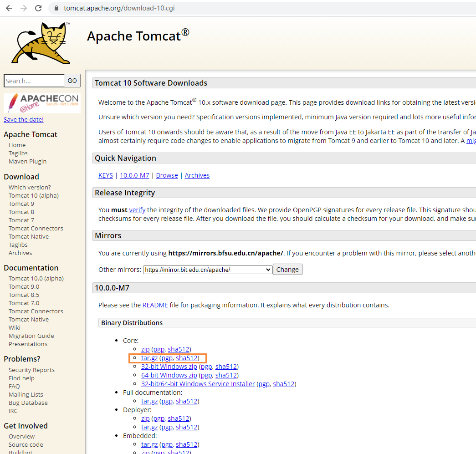
Task: Open Tomcat Native under Download
Action: (29, 236)
